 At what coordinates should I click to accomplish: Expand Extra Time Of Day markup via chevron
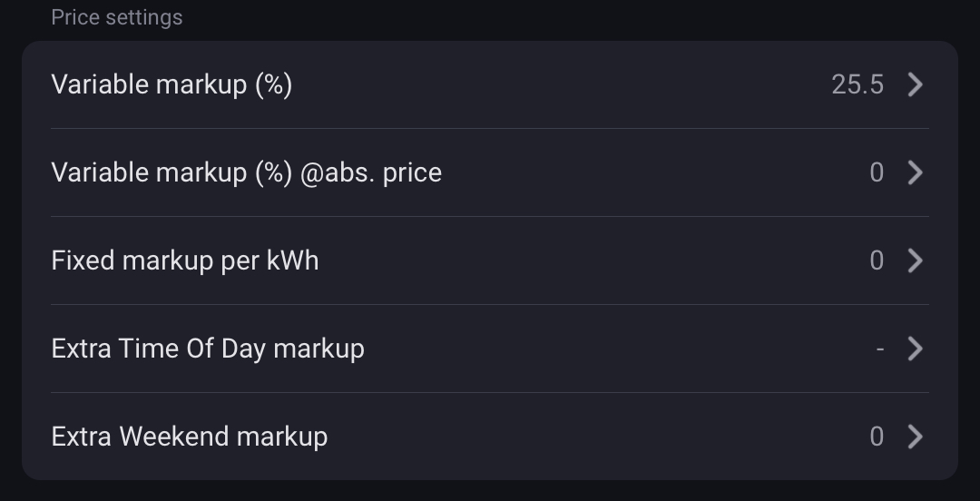tap(915, 349)
